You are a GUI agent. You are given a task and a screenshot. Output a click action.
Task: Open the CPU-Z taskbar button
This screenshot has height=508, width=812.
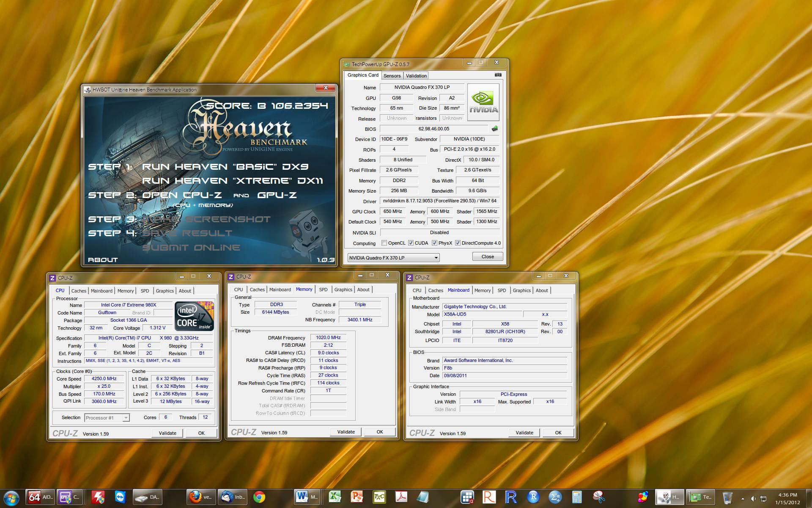click(70, 497)
